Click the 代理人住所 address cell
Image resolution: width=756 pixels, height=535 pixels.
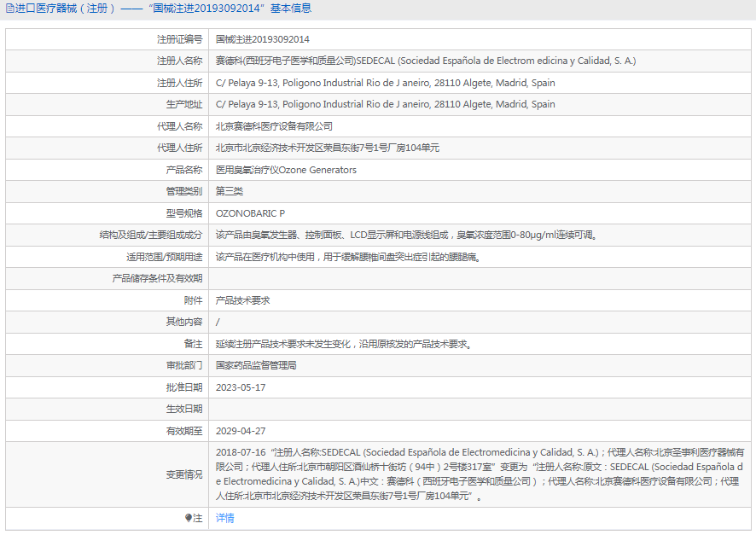[328, 148]
